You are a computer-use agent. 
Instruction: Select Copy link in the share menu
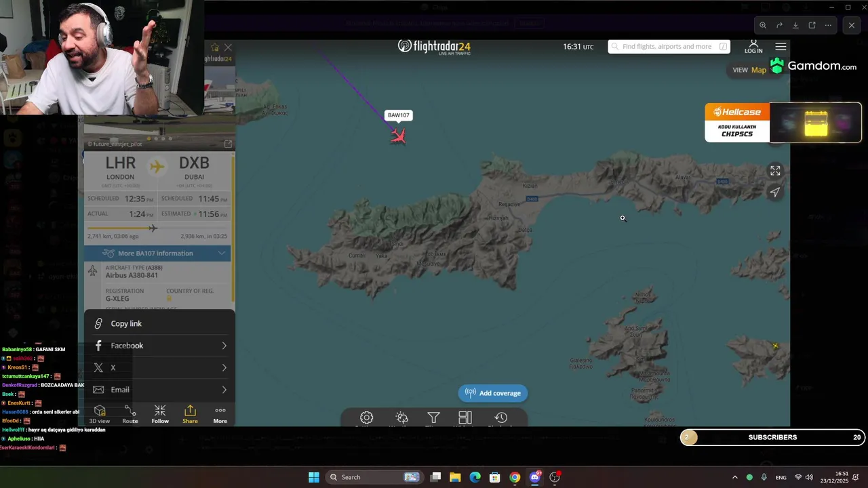pyautogui.click(x=160, y=324)
